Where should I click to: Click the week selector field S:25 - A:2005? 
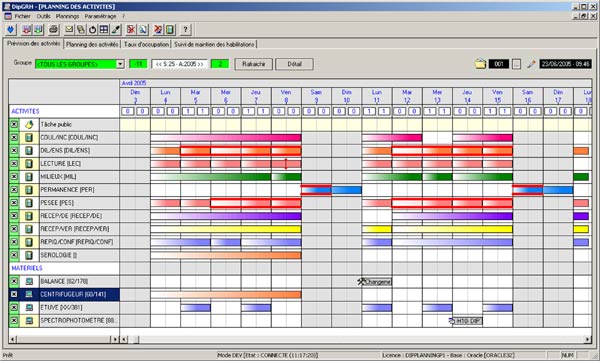(x=179, y=64)
